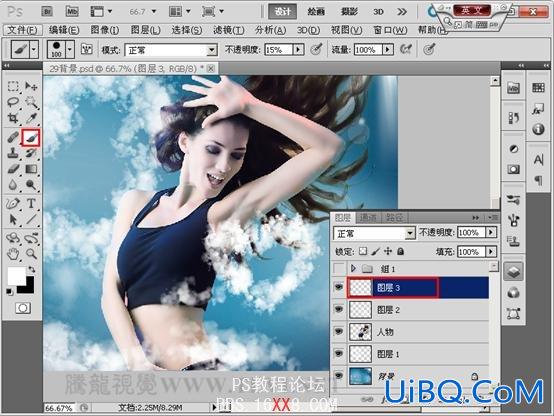Open the brush 模式 dropdown
554x416 pixels.
pos(171,50)
